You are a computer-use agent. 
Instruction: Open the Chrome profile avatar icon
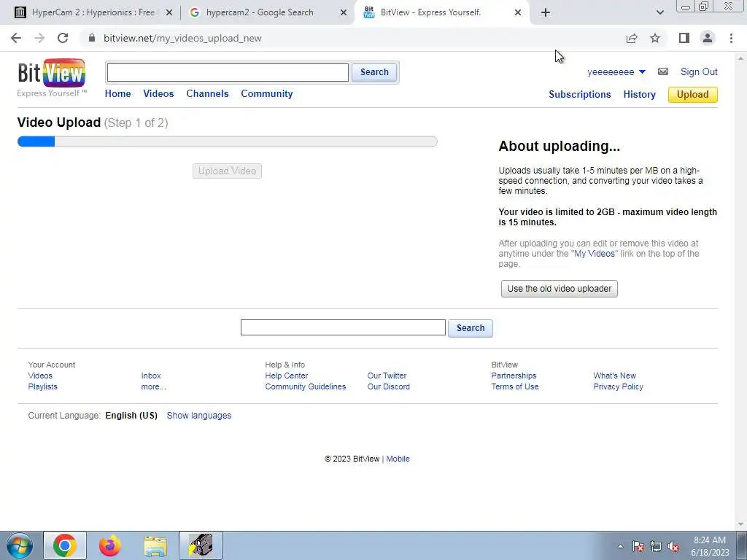tap(708, 38)
